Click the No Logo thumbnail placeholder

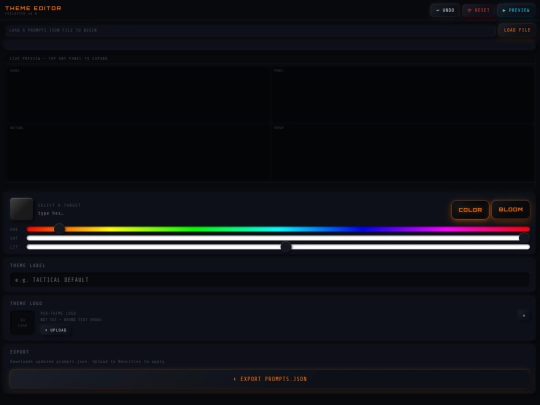pos(22,323)
